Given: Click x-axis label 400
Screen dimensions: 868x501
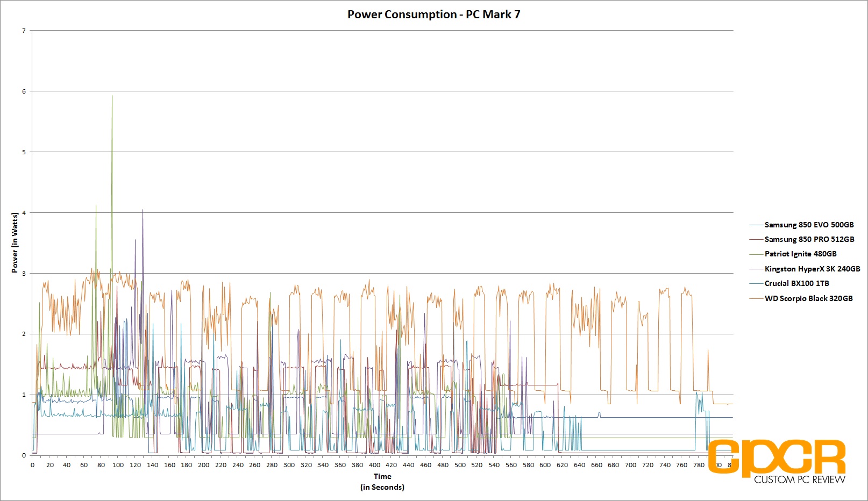Looking at the screenshot, I should click(x=374, y=465).
